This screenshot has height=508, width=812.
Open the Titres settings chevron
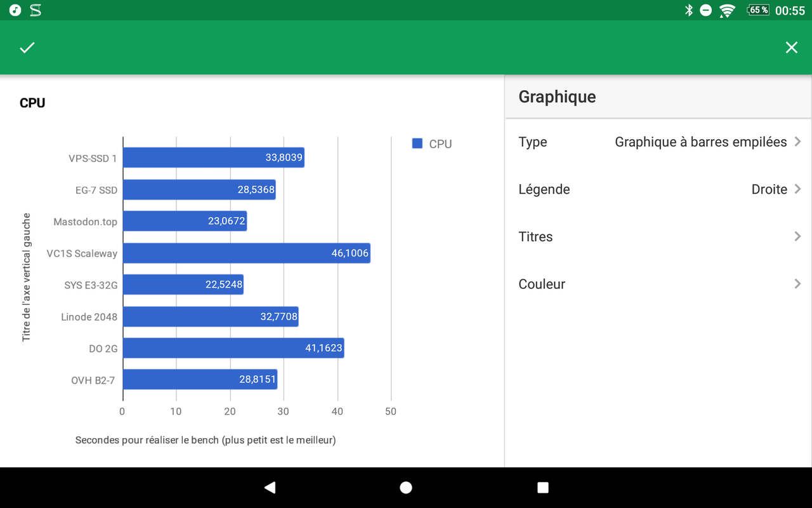coord(797,236)
